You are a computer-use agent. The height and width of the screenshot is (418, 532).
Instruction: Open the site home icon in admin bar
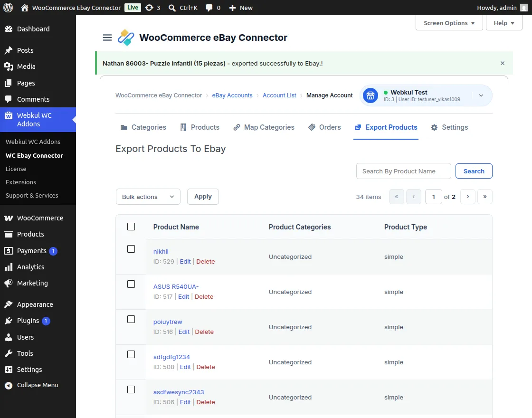[x=24, y=8]
